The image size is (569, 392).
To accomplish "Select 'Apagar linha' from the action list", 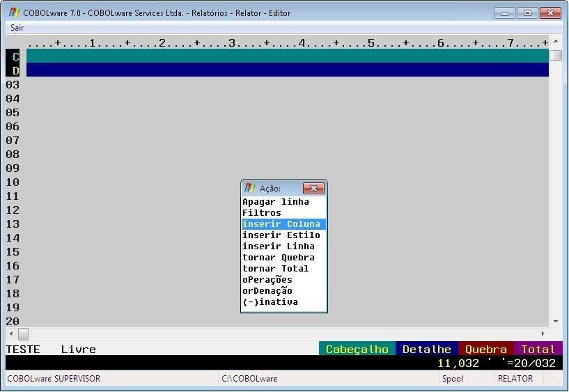I will click(x=276, y=202).
